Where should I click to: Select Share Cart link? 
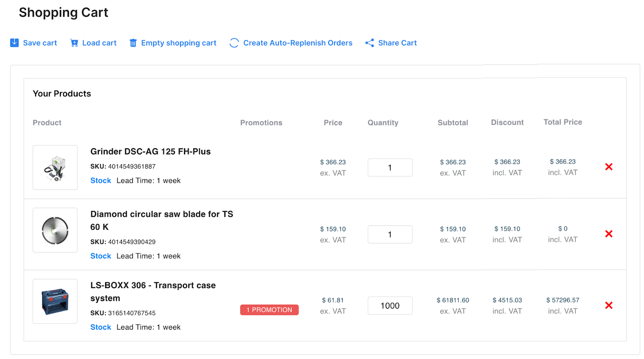click(x=397, y=43)
